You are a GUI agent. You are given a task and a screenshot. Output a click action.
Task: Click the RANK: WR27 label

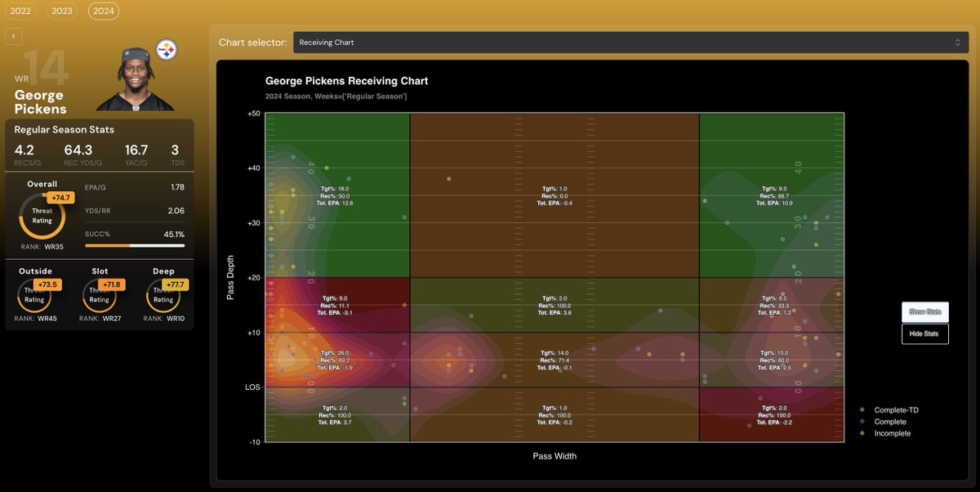[99, 318]
